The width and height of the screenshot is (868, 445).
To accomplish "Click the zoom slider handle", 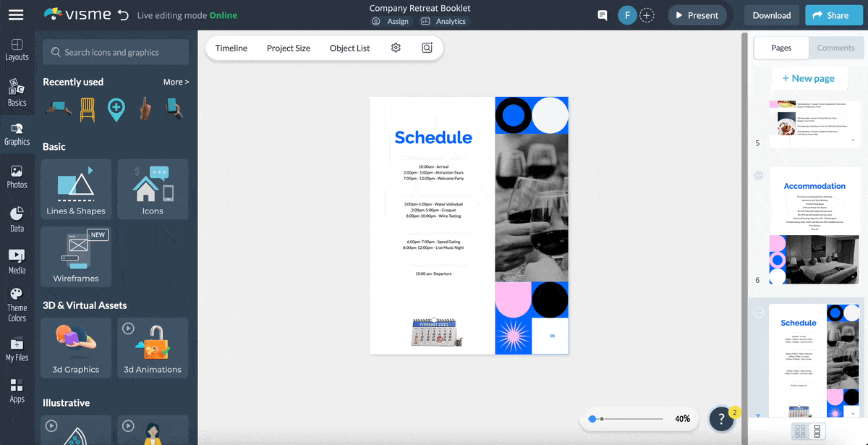I will [x=592, y=418].
